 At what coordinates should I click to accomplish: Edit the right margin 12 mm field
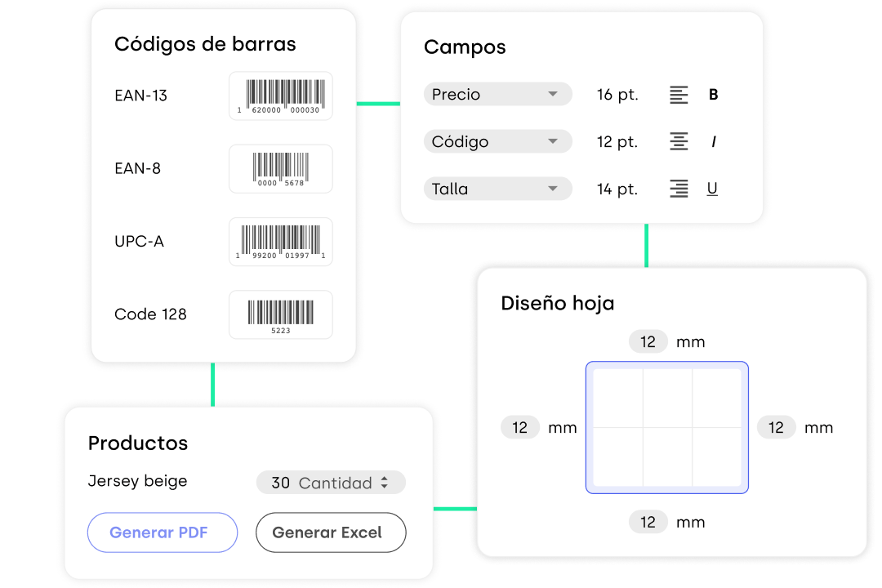coord(777,428)
